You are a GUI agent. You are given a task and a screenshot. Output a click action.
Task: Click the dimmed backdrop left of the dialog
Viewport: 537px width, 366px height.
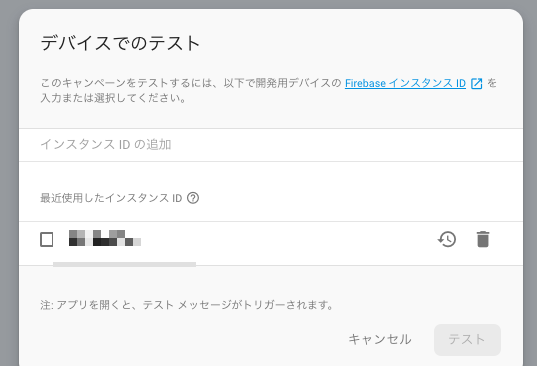point(9,185)
